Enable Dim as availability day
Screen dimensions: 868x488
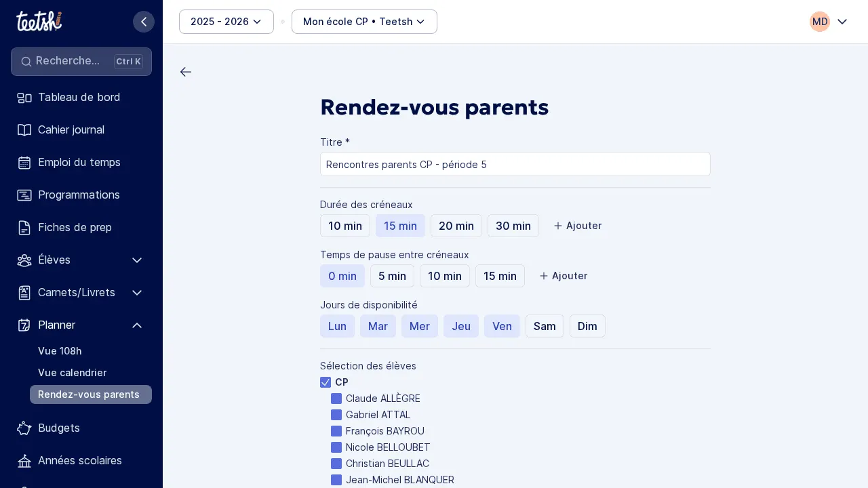pos(587,326)
